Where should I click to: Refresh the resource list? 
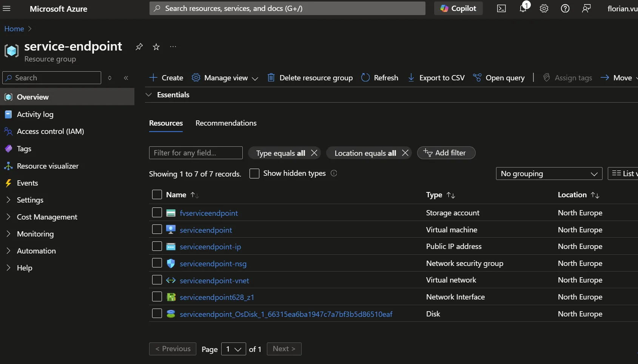point(380,78)
